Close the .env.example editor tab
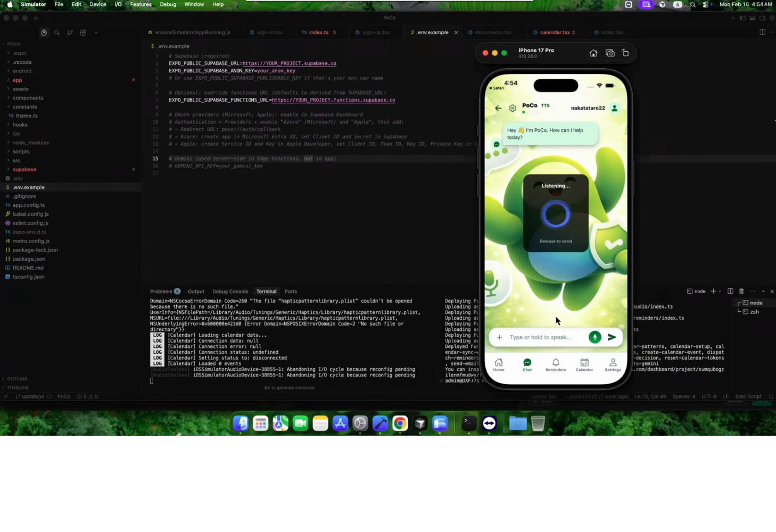 click(456, 32)
